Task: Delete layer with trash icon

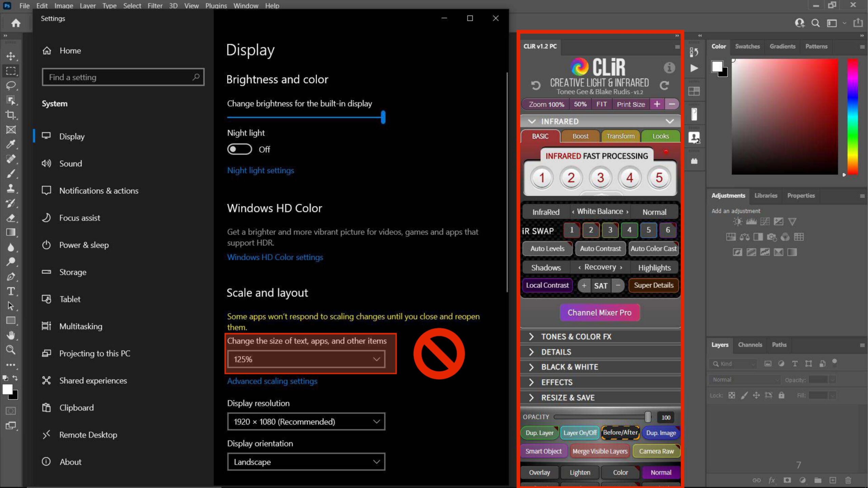Action: (848, 480)
